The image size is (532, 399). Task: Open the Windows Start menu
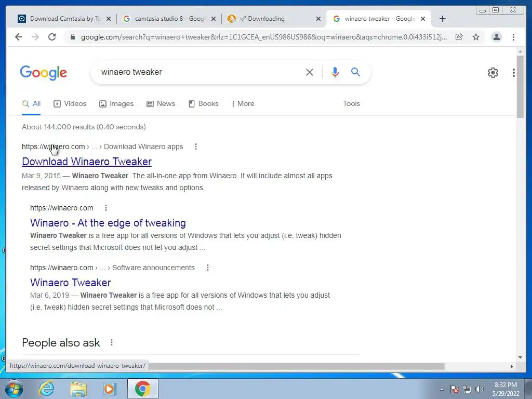tap(14, 389)
